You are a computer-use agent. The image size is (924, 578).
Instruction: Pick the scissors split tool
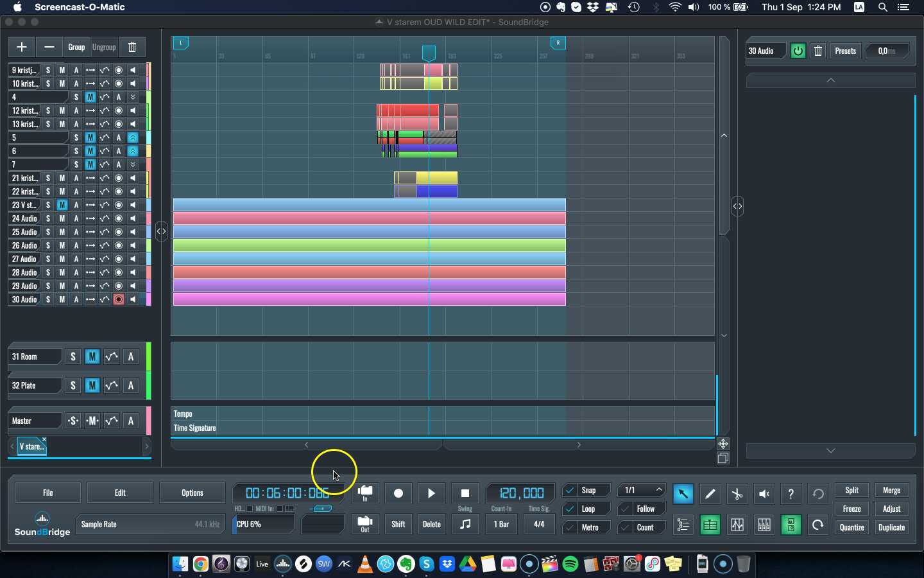tap(736, 494)
